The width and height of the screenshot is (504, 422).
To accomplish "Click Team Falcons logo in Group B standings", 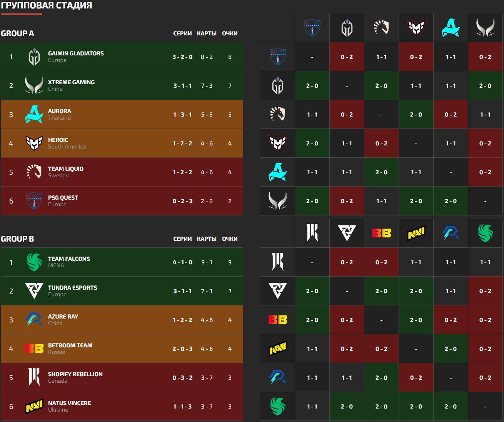I will [x=34, y=262].
